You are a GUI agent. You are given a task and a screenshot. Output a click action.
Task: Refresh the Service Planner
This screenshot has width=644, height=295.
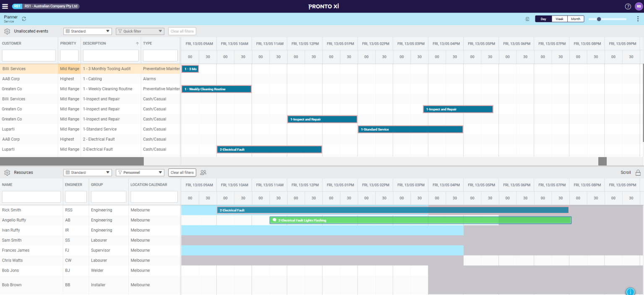point(24,19)
